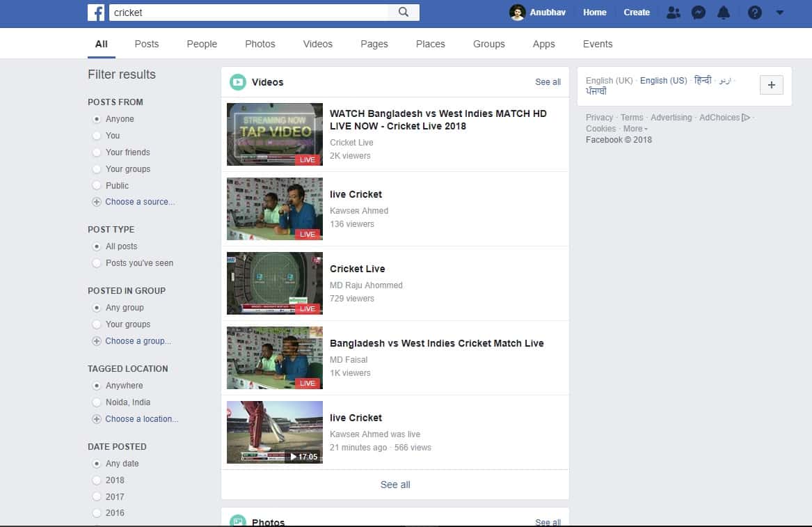812x527 pixels.
Task: Select the 2017 date filter
Action: click(x=96, y=497)
